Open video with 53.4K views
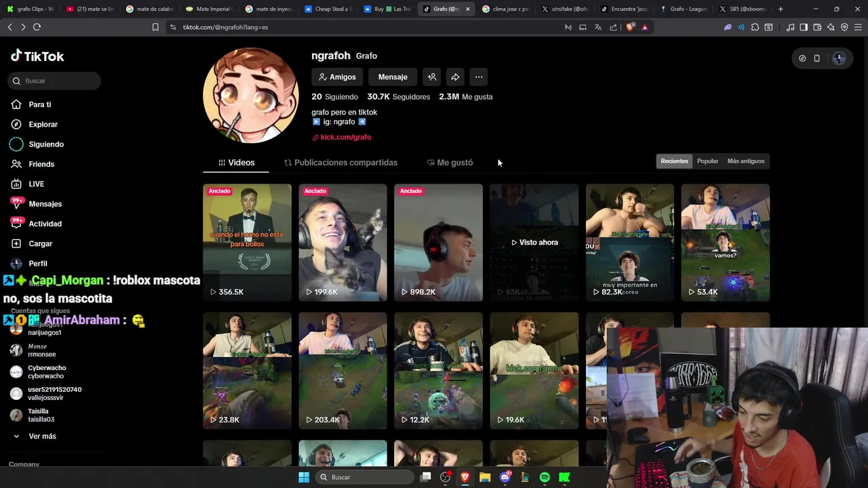This screenshot has width=868, height=488. (726, 243)
